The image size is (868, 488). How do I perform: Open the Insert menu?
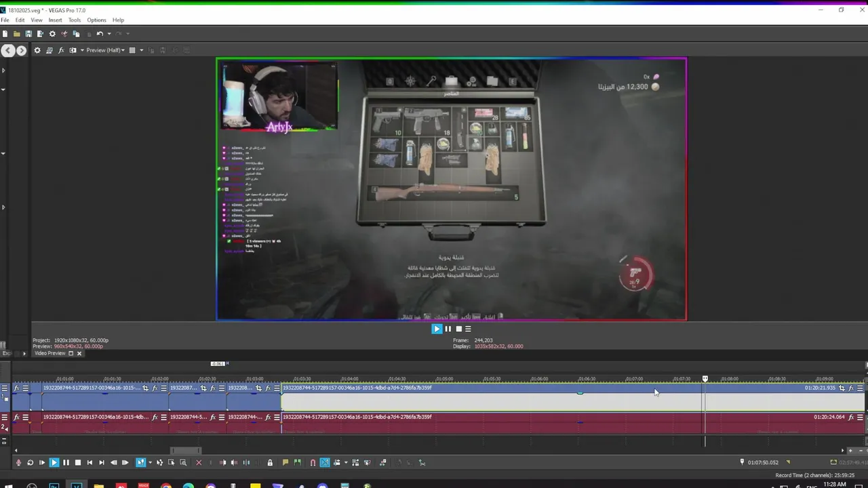55,20
